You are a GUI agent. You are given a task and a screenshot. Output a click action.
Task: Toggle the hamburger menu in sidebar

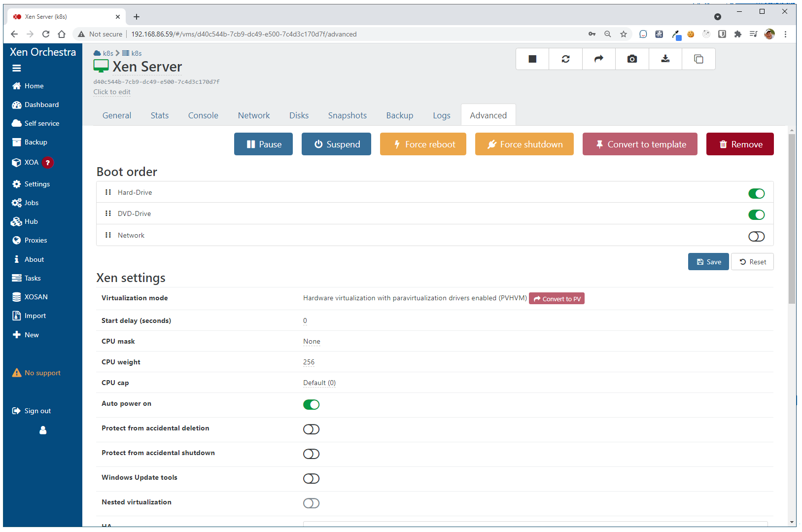pos(17,69)
